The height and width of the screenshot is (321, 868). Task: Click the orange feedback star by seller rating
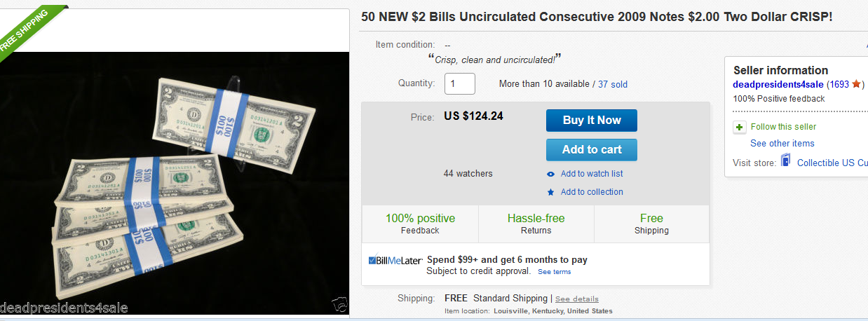[x=856, y=84]
